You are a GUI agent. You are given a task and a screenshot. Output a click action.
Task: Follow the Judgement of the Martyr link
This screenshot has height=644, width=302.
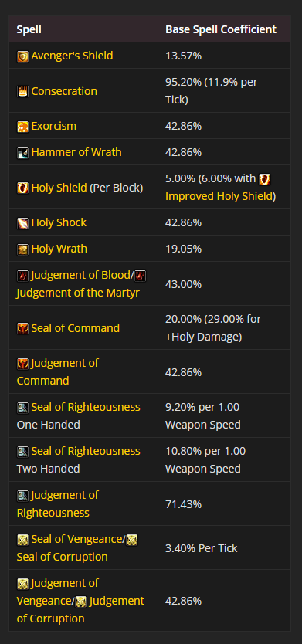coord(78,293)
